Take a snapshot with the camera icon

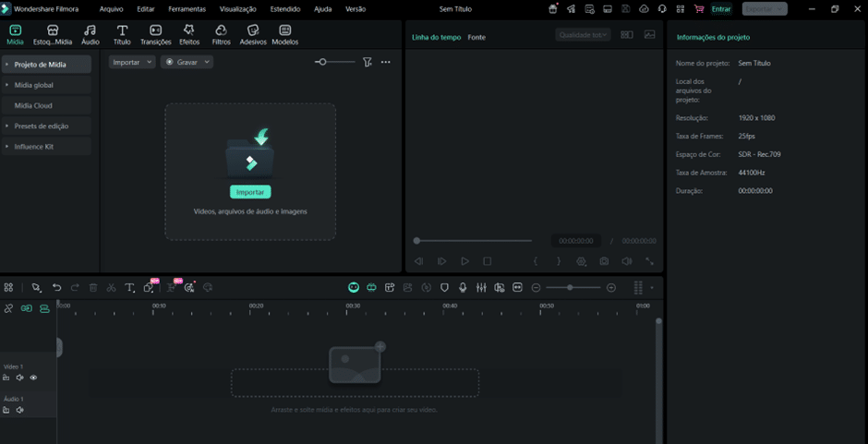tap(604, 261)
